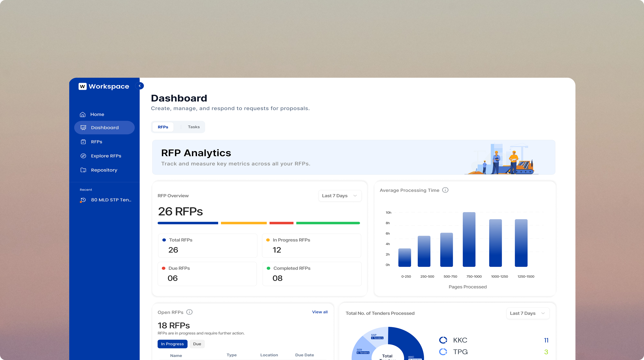Image resolution: width=644 pixels, height=360 pixels.
Task: Click the View all link for Open RFPs
Action: (x=320, y=312)
